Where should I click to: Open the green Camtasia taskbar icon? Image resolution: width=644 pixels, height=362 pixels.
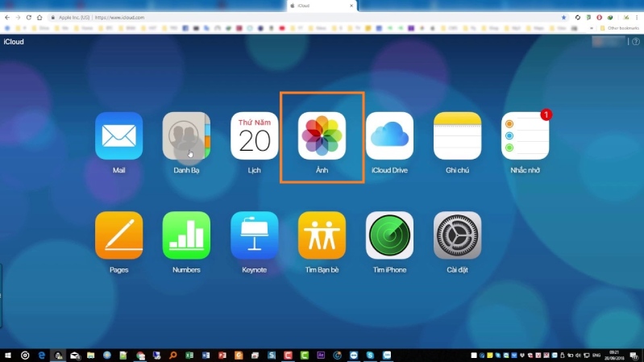click(x=305, y=356)
